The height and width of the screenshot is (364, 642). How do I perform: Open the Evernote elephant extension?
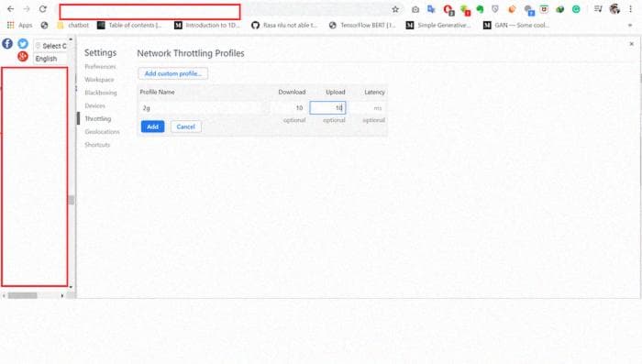pos(480,9)
